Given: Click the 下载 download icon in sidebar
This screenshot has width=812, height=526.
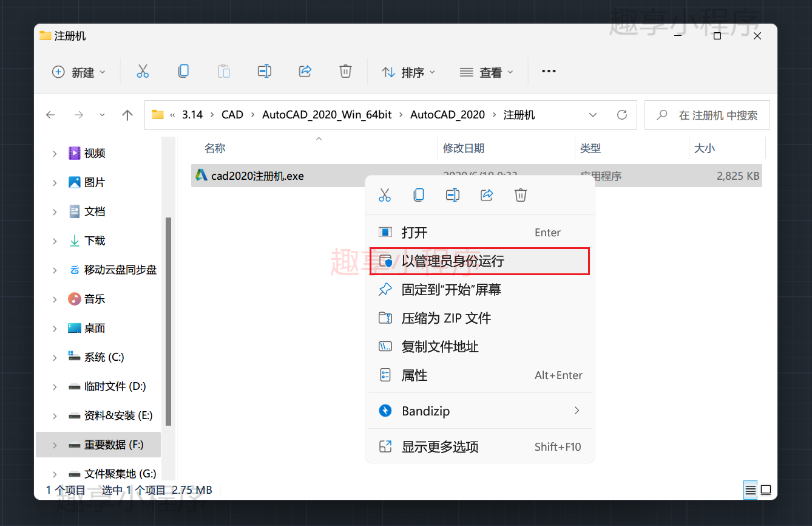Looking at the screenshot, I should pyautogui.click(x=75, y=241).
